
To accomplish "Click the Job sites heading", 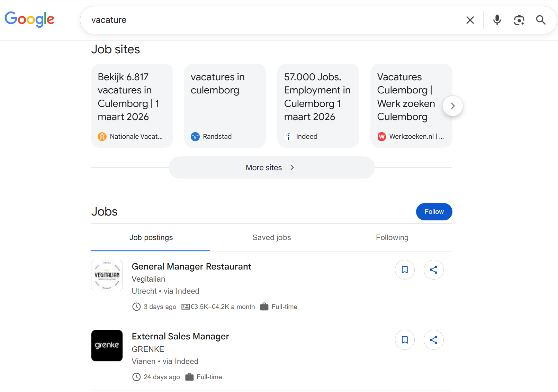I will click(x=116, y=49).
